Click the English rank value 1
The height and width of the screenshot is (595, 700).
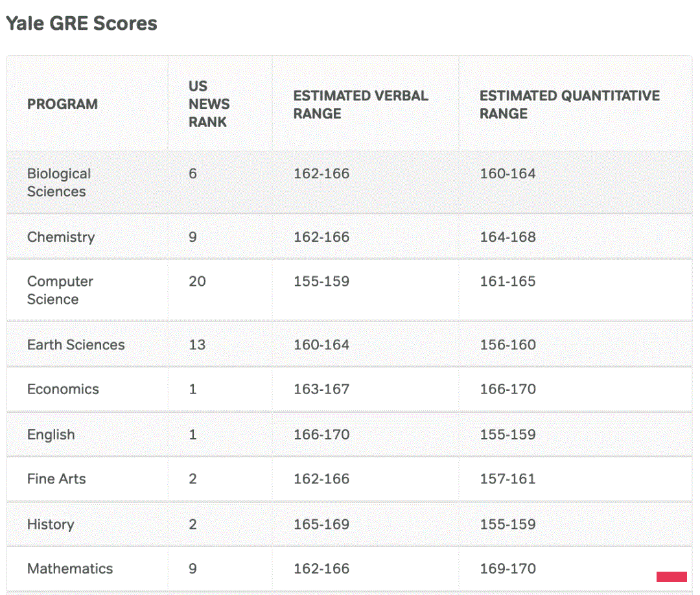(192, 434)
